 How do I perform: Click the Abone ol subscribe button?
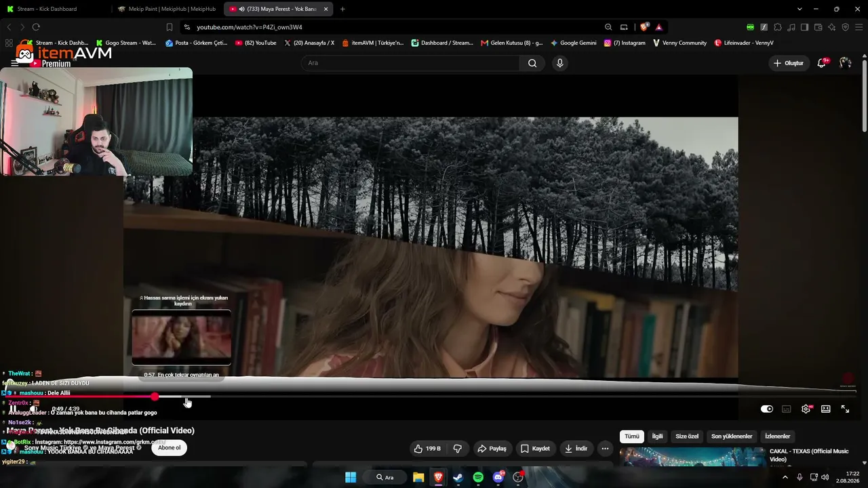(x=170, y=447)
